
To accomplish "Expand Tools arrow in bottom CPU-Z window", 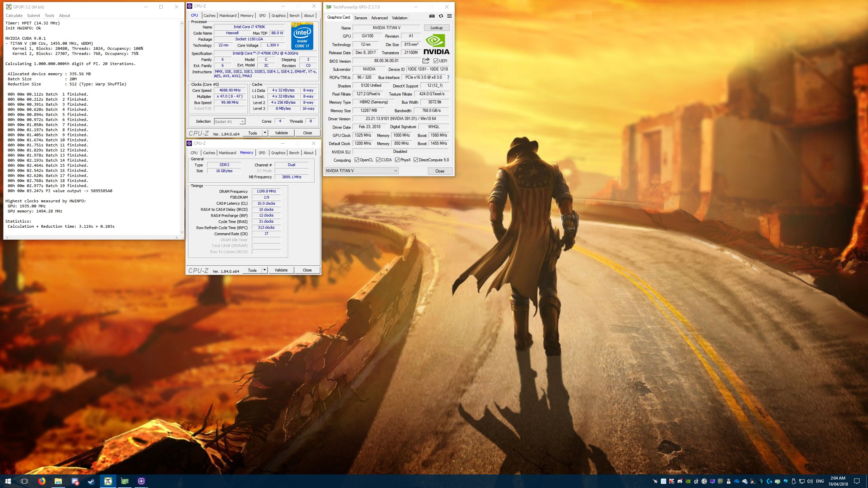I will pos(265,270).
